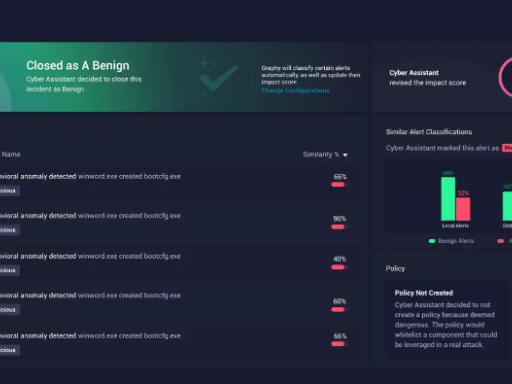Click the Similar Alert Classifications title

[x=429, y=132]
